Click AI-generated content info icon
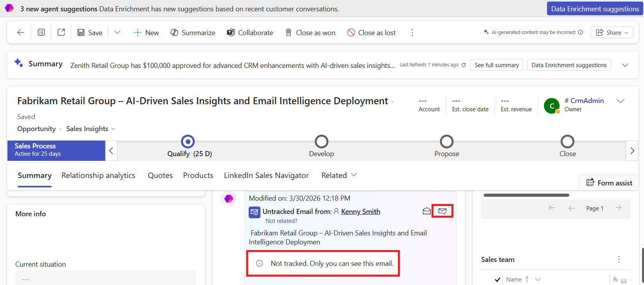Viewport: 644px width, 285px height. [x=580, y=32]
